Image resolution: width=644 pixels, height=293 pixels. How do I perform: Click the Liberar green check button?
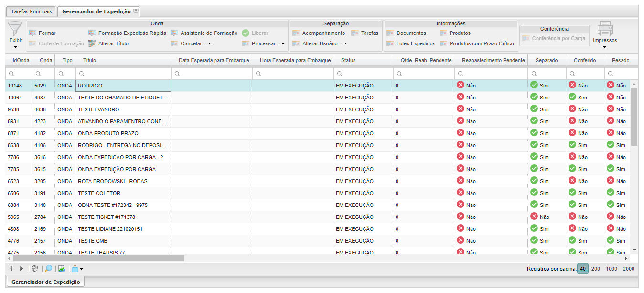tap(255, 33)
